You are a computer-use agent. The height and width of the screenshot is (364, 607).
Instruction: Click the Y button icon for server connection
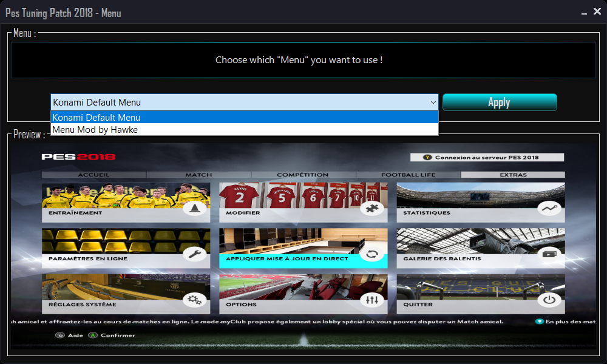(x=427, y=158)
